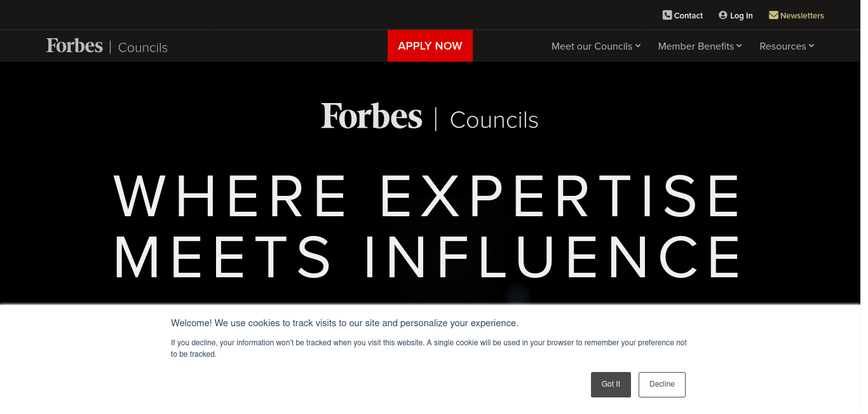This screenshot has height=414, width=868.
Task: Click the cookie notice welcome message text
Action: pos(344,323)
